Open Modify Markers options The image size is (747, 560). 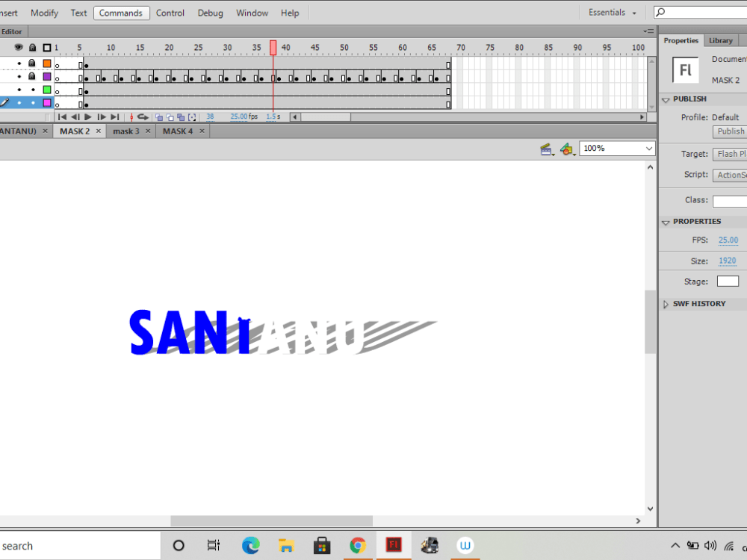(192, 117)
